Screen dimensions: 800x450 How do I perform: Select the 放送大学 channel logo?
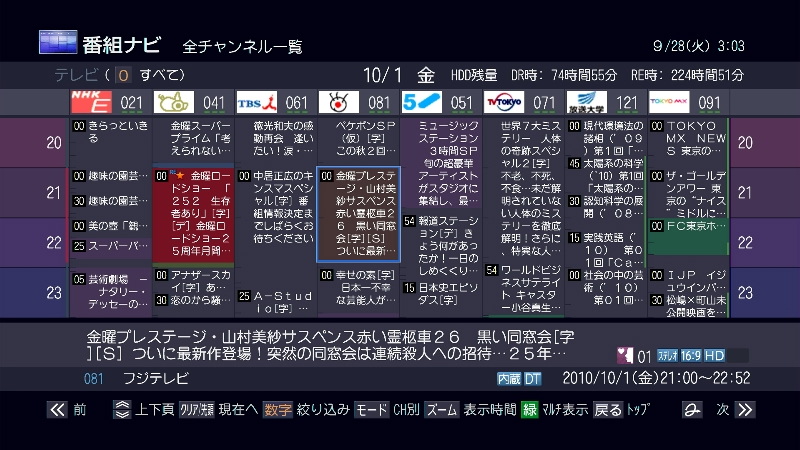(x=587, y=102)
